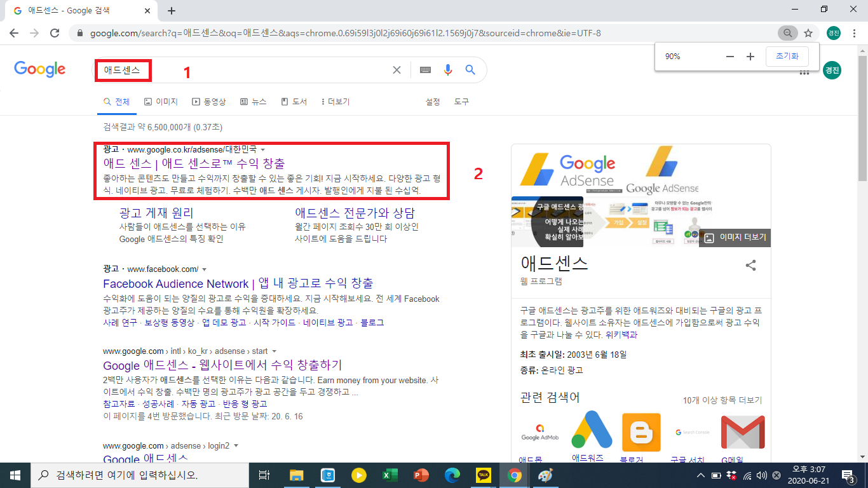Open the 위키백과 source link

click(621, 334)
